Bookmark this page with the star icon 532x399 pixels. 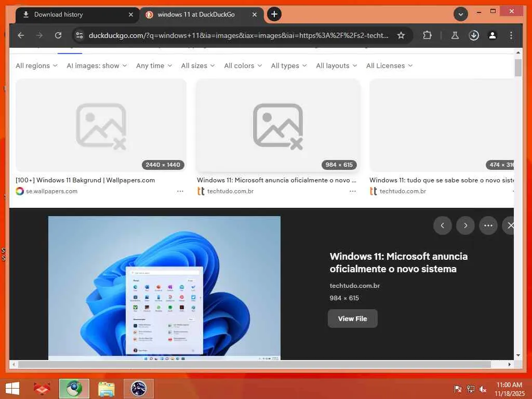point(401,35)
